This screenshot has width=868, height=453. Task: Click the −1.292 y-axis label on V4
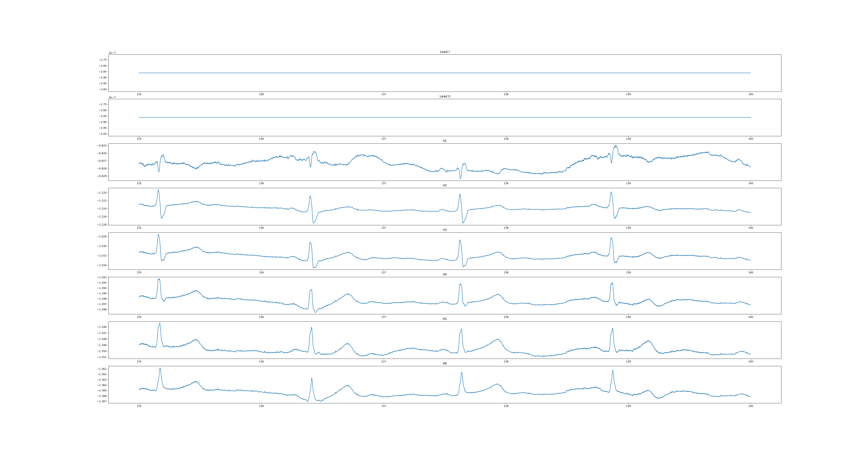pos(102,277)
